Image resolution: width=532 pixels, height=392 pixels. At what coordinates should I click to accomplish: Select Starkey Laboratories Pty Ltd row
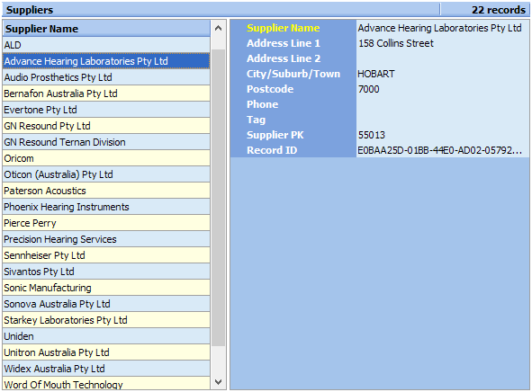(106, 320)
